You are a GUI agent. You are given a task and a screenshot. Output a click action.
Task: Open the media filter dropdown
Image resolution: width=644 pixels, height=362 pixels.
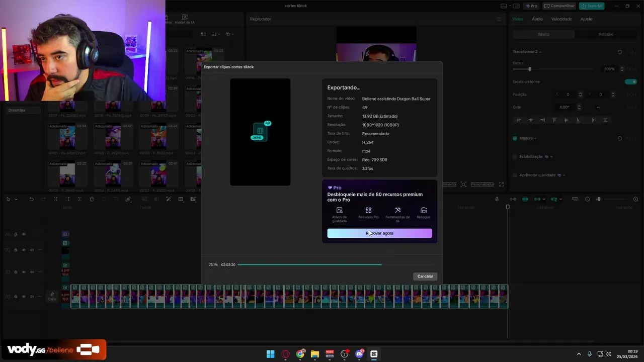click(229, 34)
